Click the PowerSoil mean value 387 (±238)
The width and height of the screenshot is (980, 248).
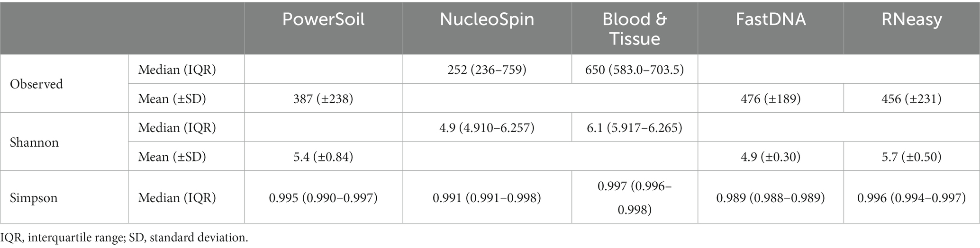click(323, 98)
